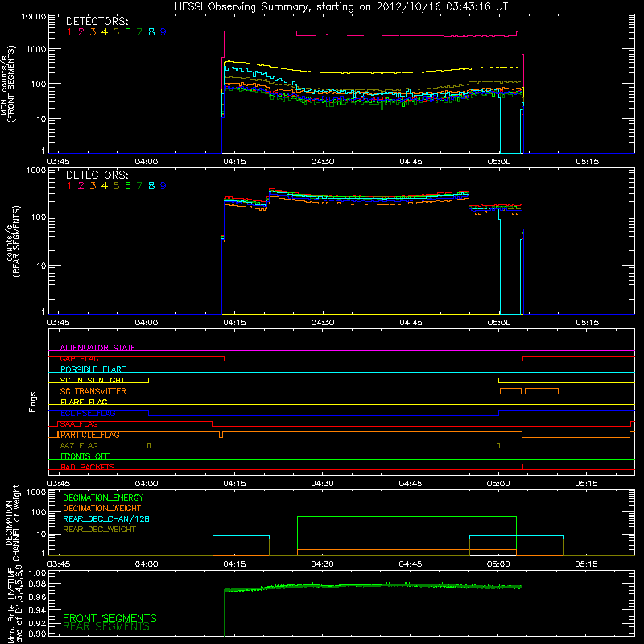The height and width of the screenshot is (644, 644).
Task: Select detector 1 number in front segments legend
Action: click(x=69, y=32)
